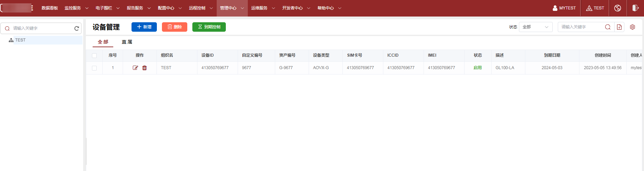Click the red trash icon in row 1
Viewport: 644px width, 171px height.
144,68
